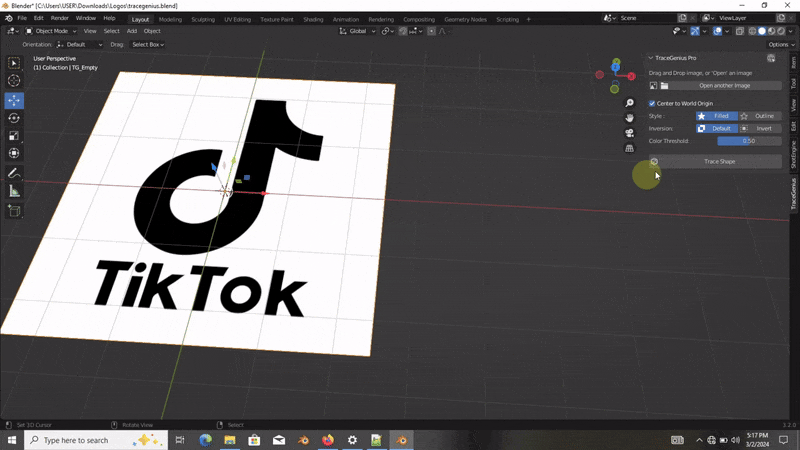Adjust the Color Threshold slider
Viewport: 800px width, 450px height.
click(x=749, y=141)
